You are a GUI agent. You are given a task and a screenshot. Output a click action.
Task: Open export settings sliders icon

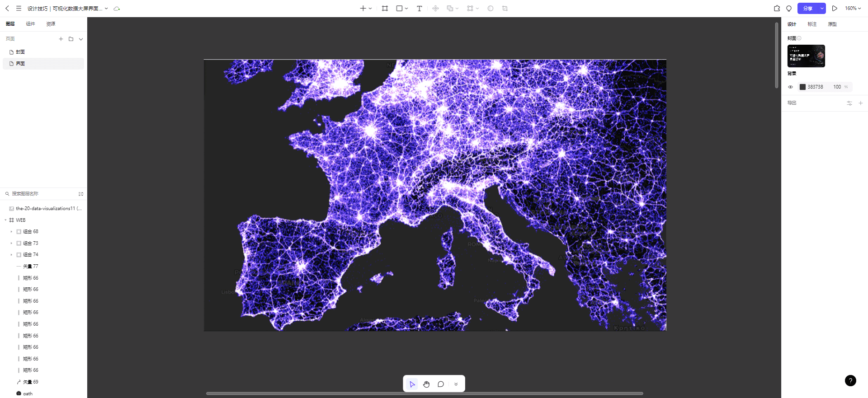[x=849, y=103]
